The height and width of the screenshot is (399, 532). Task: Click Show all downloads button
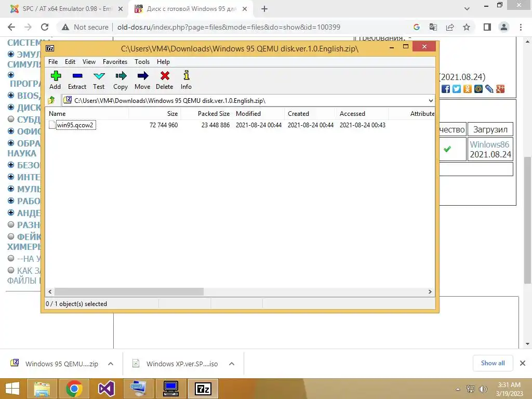(x=493, y=363)
